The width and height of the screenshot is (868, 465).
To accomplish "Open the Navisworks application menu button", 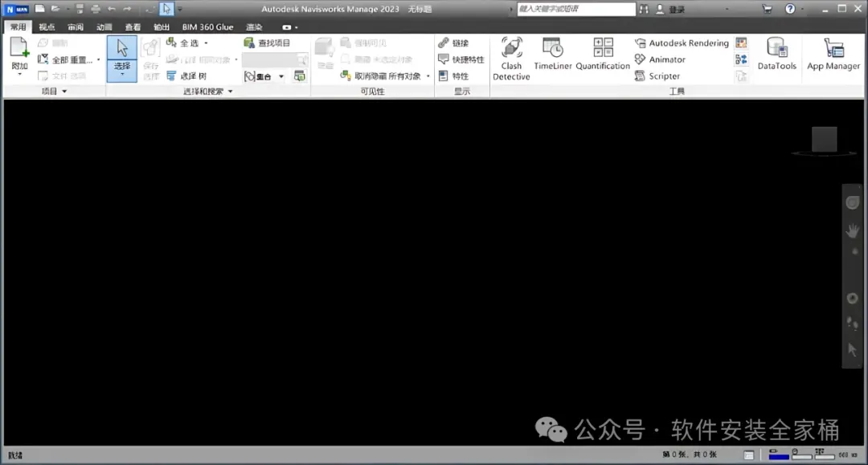I will (x=17, y=10).
